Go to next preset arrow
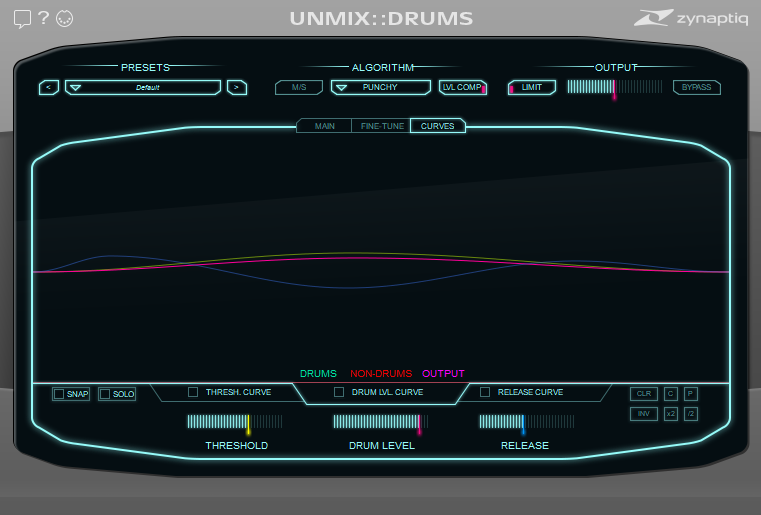 237,87
